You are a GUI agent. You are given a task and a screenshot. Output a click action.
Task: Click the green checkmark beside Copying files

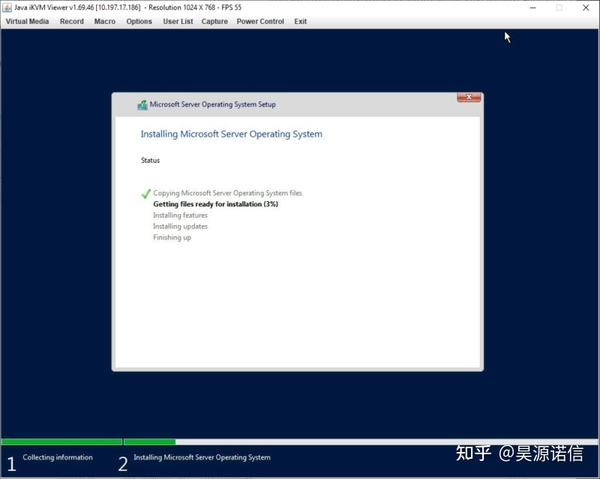click(146, 194)
